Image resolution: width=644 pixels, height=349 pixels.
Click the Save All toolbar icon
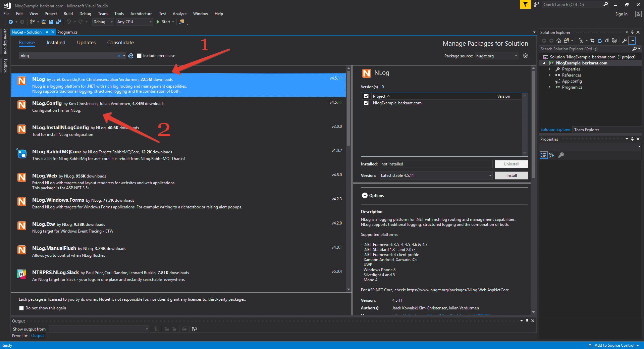(59, 22)
